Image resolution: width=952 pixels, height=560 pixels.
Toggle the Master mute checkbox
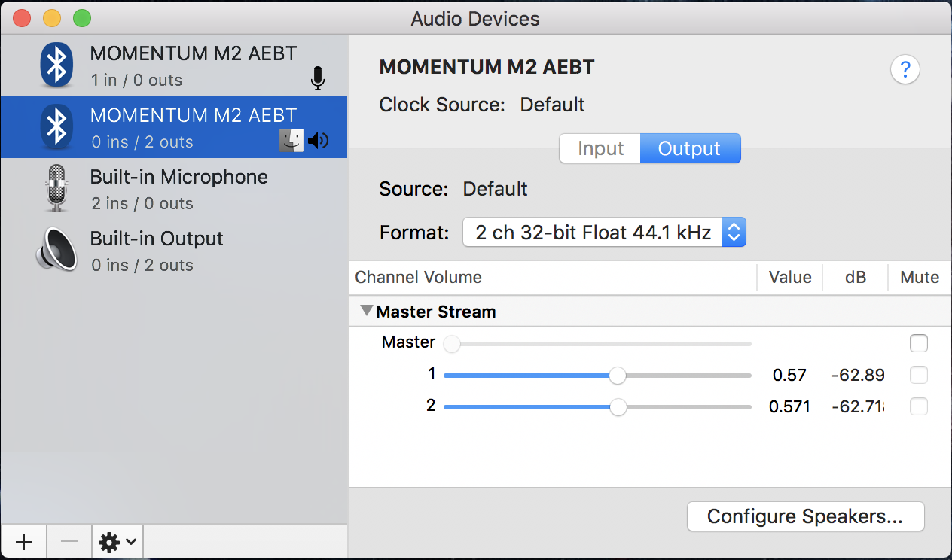(919, 343)
